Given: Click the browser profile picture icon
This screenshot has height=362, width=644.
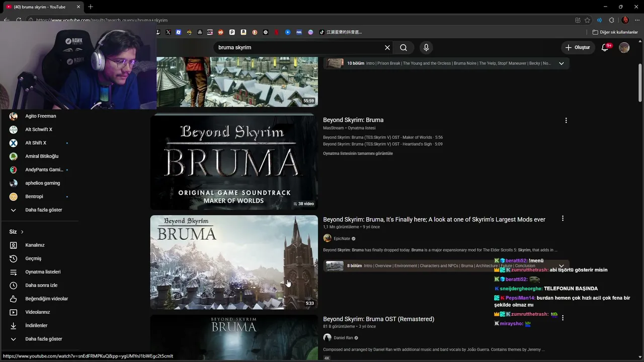Looking at the screenshot, I should click(625, 20).
